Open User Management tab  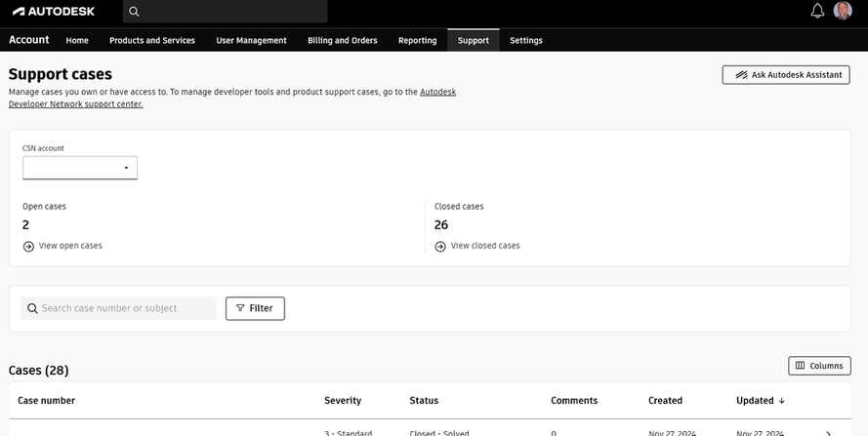point(251,40)
